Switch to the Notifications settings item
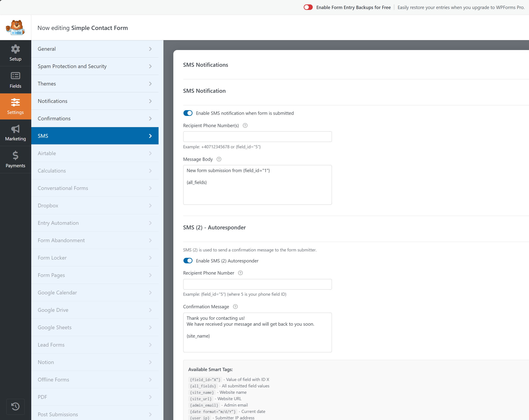Image resolution: width=529 pixels, height=420 pixels. tap(95, 101)
